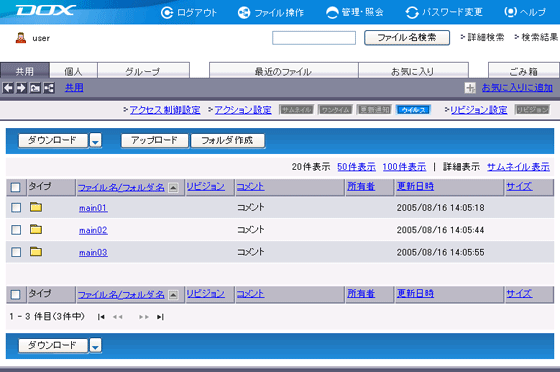Sort by サイズ in top header

pyautogui.click(x=519, y=186)
